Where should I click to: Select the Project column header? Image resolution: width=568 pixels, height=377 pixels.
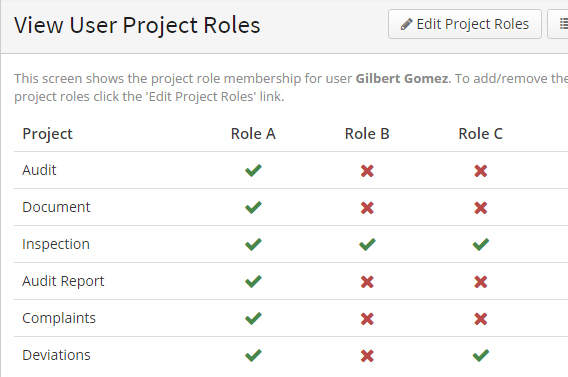pos(47,134)
